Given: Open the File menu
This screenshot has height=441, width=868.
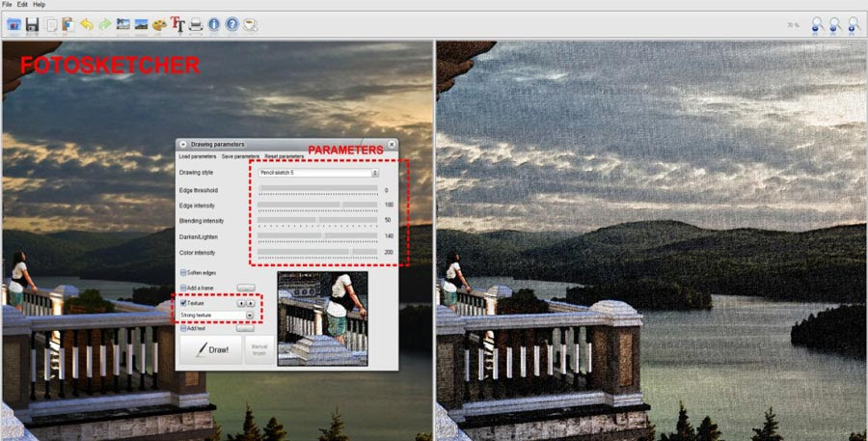Looking at the screenshot, I should [7, 5].
